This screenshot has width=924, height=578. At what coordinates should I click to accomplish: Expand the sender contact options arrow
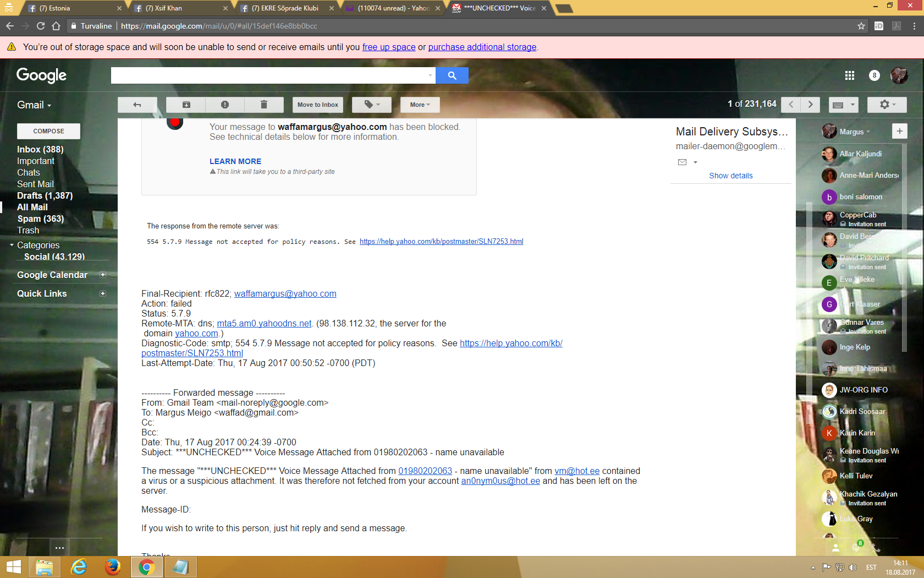click(695, 162)
